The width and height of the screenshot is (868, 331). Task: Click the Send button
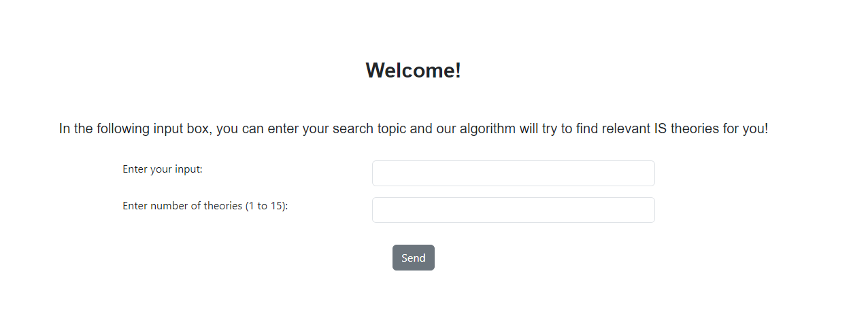pyautogui.click(x=413, y=258)
